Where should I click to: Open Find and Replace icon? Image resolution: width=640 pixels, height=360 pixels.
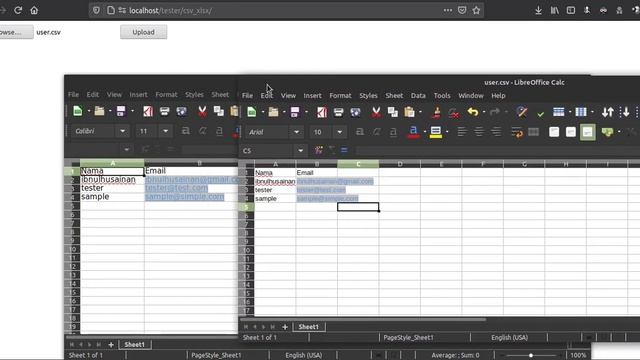coord(521,112)
